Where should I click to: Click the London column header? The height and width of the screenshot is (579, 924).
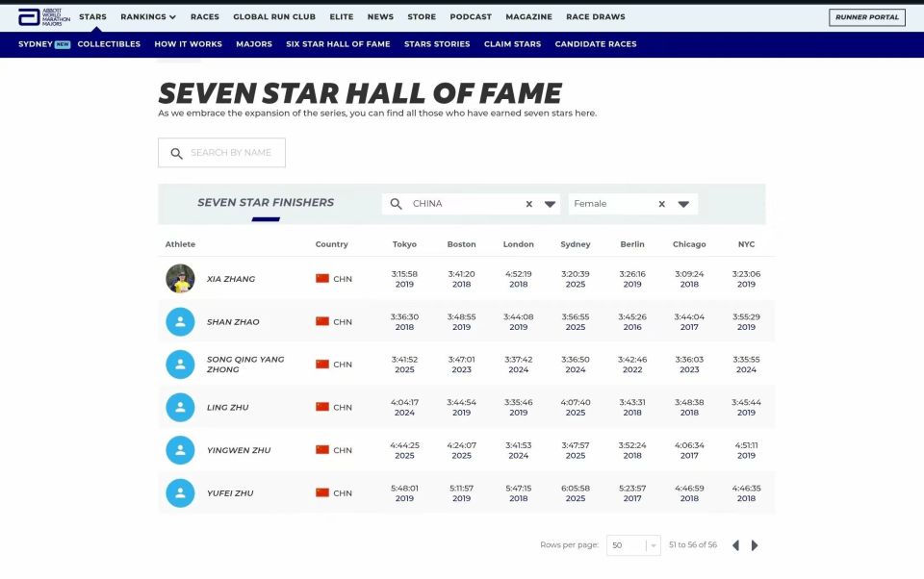pos(519,244)
